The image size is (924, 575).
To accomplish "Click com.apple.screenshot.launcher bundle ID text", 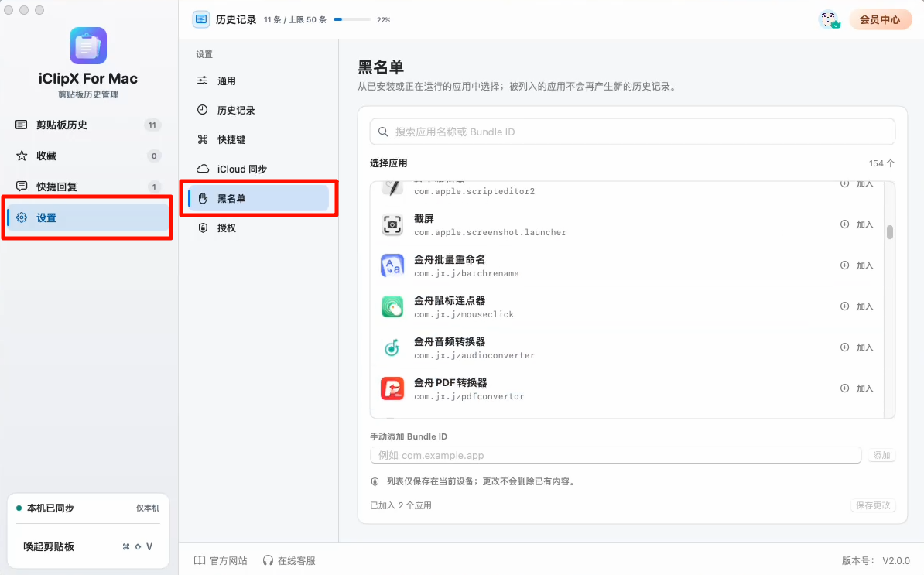I will point(491,233).
